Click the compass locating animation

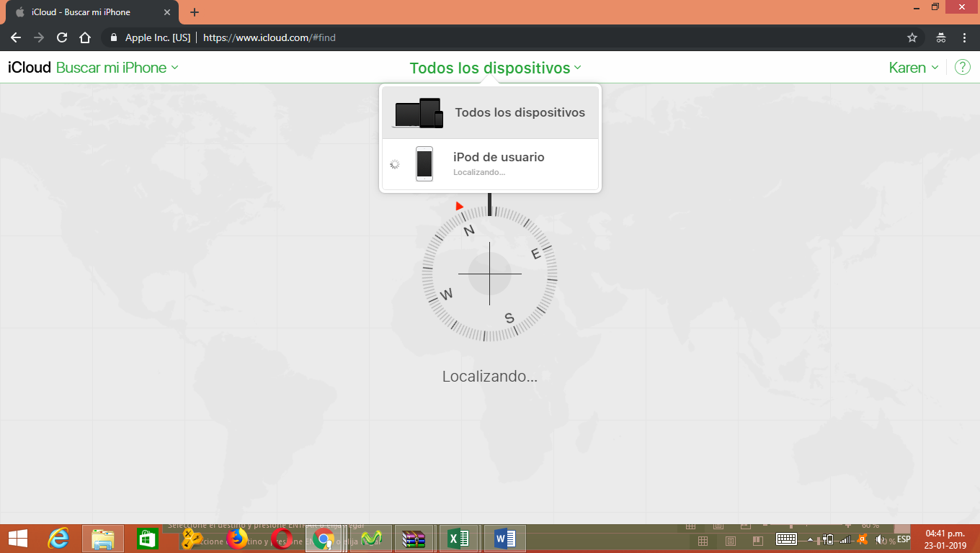pyautogui.click(x=490, y=274)
